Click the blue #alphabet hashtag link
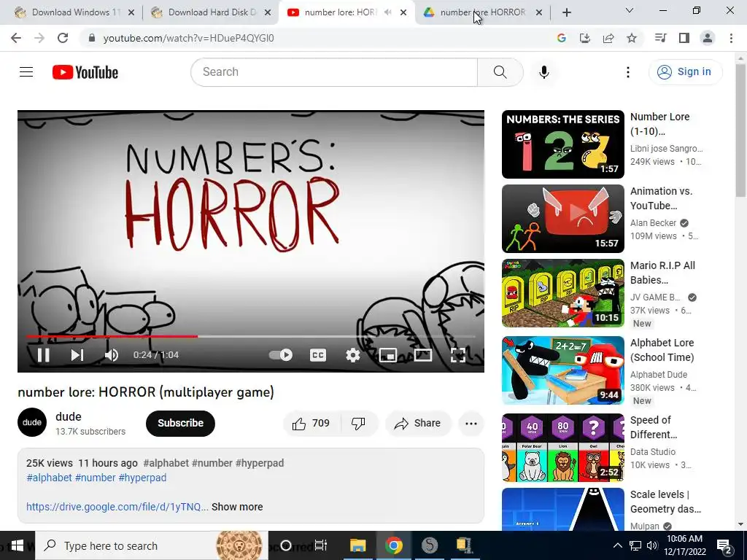Screen dimensions: 747x560 [49, 478]
